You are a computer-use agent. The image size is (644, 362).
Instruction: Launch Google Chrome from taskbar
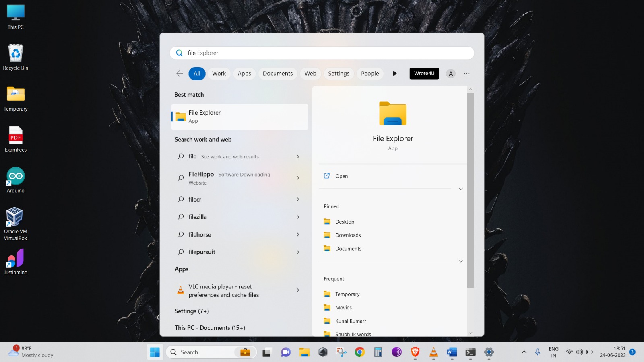pyautogui.click(x=359, y=352)
